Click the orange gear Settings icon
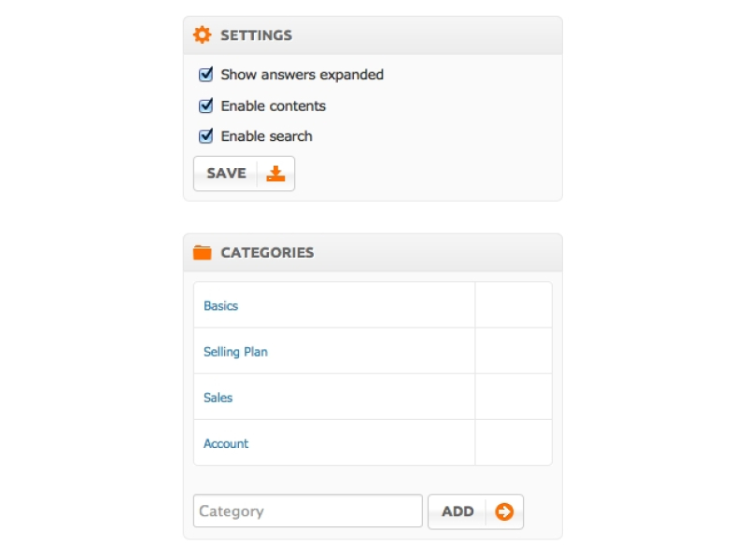This screenshot has width=747, height=560. (x=202, y=35)
